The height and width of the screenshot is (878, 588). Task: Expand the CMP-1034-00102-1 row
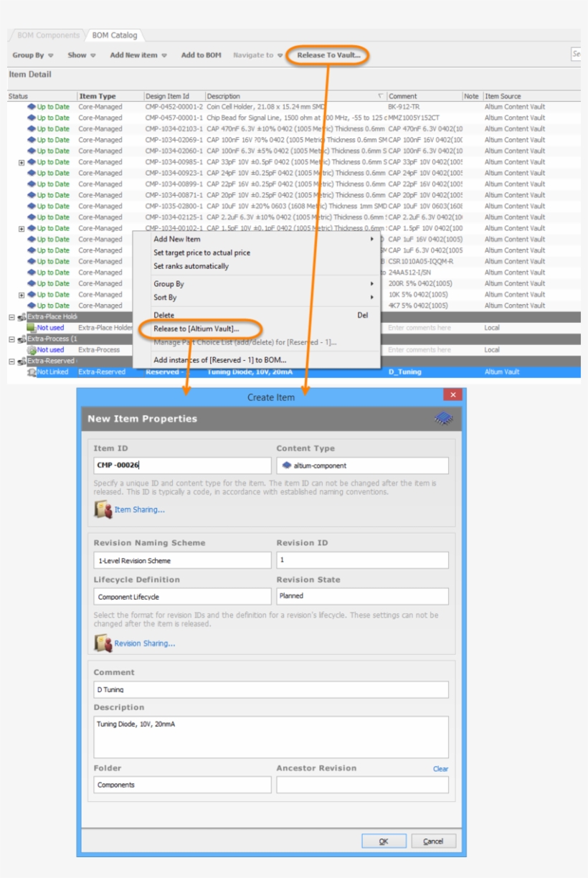click(22, 229)
